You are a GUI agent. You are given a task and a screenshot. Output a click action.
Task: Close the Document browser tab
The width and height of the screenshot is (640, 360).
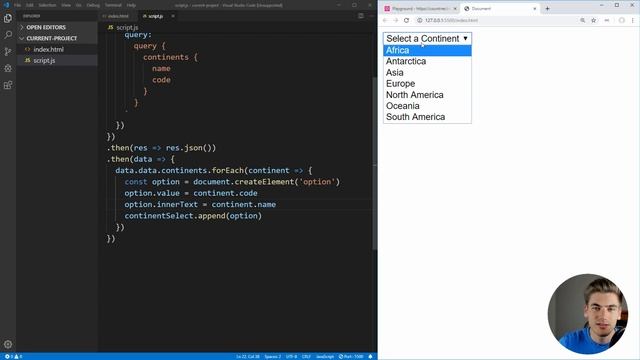pyautogui.click(x=535, y=8)
